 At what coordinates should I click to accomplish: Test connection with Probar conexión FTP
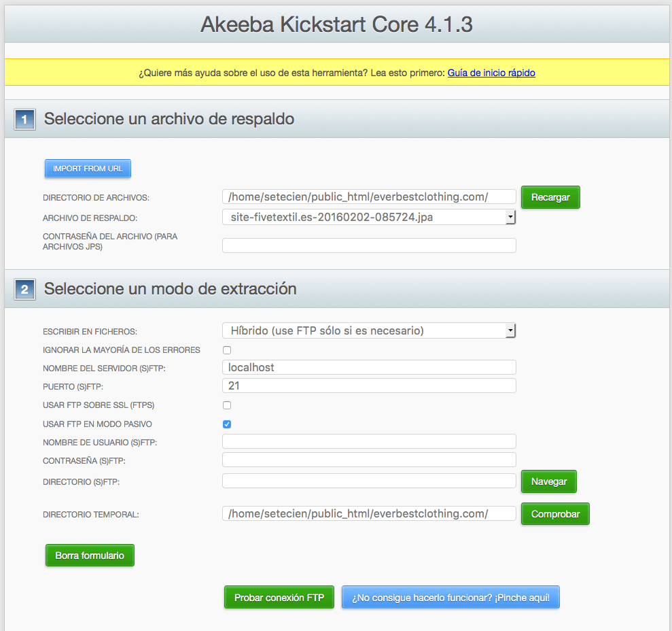(279, 598)
